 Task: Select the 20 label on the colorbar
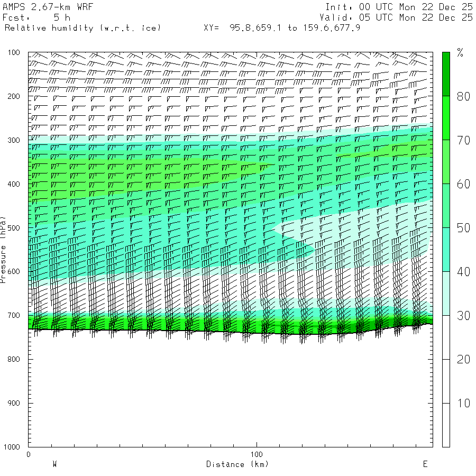463,360
